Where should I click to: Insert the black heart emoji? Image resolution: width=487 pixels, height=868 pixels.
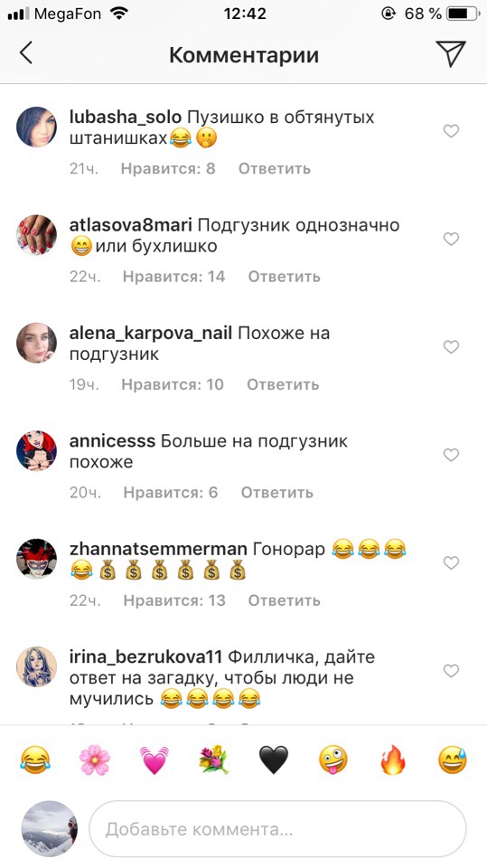pos(274,759)
